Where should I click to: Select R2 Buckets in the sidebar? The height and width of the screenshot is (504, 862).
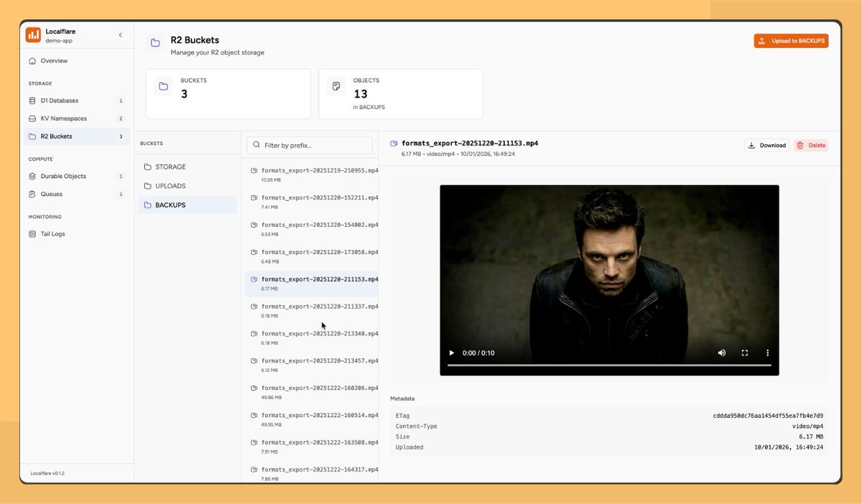[x=77, y=136]
